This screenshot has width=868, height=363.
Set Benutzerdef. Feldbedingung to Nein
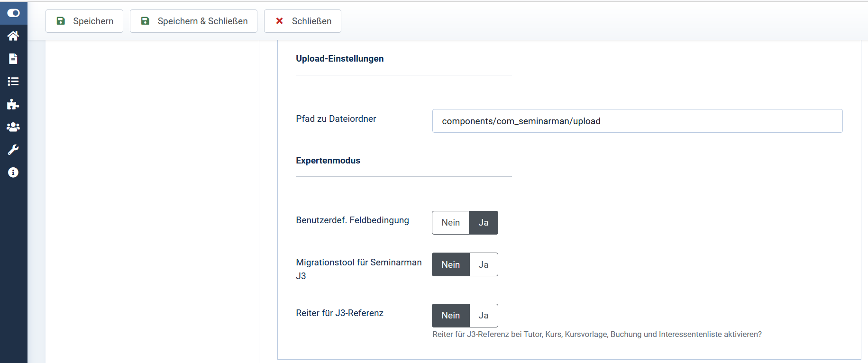(x=450, y=222)
